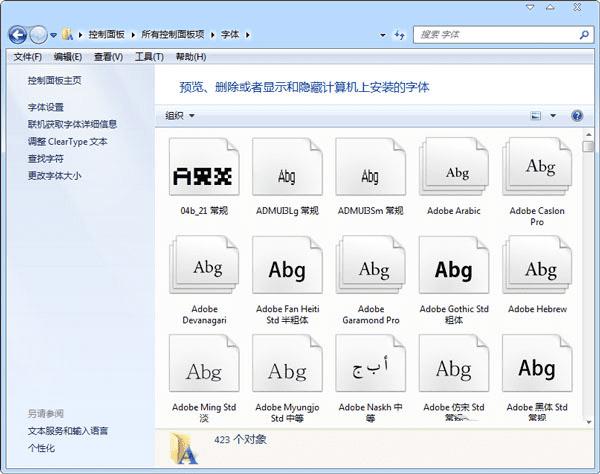The height and width of the screenshot is (474, 600).
Task: Open the 工具(T) menu
Action: (x=149, y=57)
